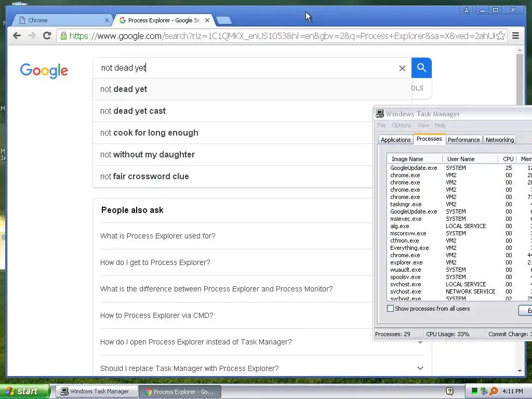Open the View menu in Task Manager
Screen dimensions: 532x399
coord(423,125)
